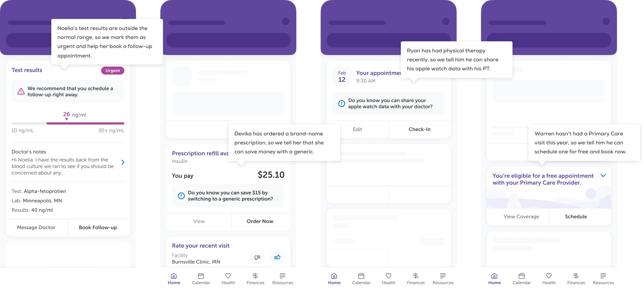Toggle Urgent badge on test results
Screen dimensions: 644x294
point(113,70)
